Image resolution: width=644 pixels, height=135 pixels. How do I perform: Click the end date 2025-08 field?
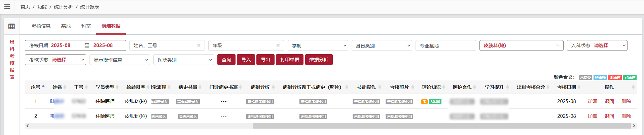click(x=103, y=45)
